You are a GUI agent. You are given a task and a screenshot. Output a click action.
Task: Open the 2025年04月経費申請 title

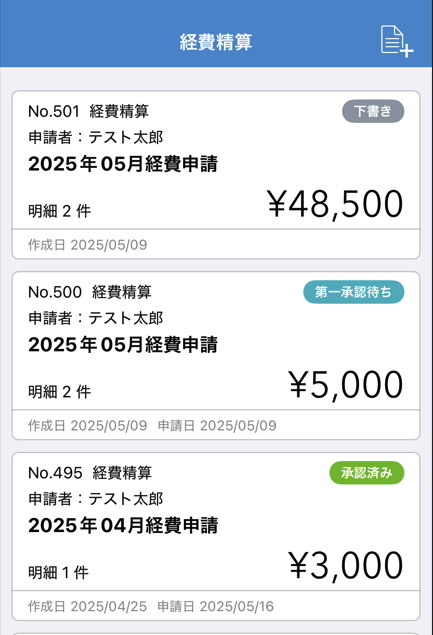pos(123,525)
